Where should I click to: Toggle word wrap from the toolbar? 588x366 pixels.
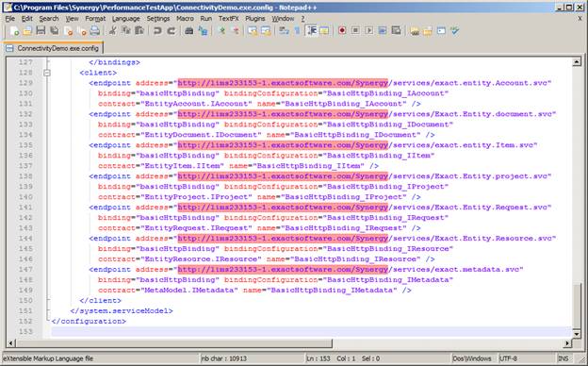pyautogui.click(x=284, y=31)
